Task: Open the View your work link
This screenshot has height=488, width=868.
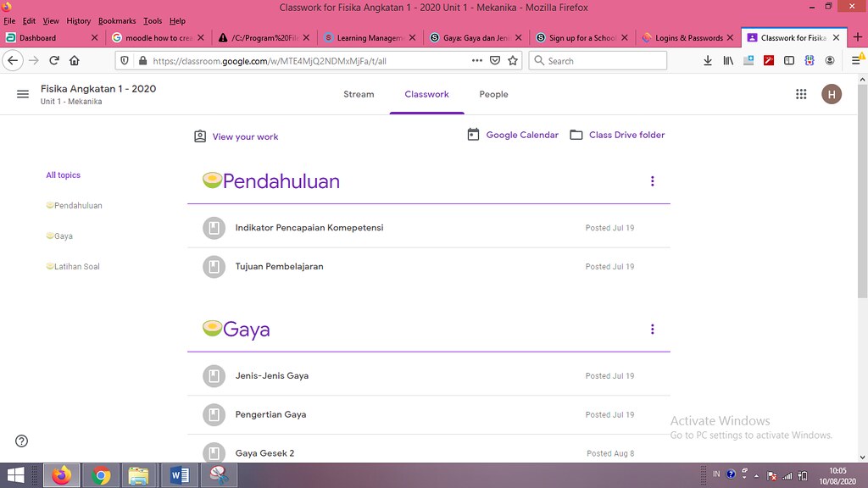Action: [236, 136]
